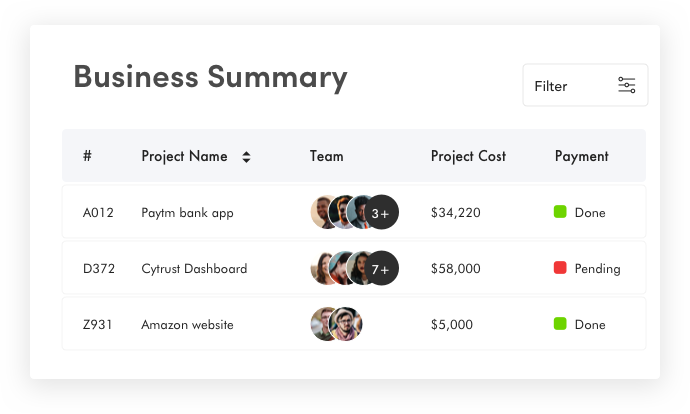Click first avatar in Cytrust Dashboard row
This screenshot has height=414, width=690.
[x=324, y=269]
